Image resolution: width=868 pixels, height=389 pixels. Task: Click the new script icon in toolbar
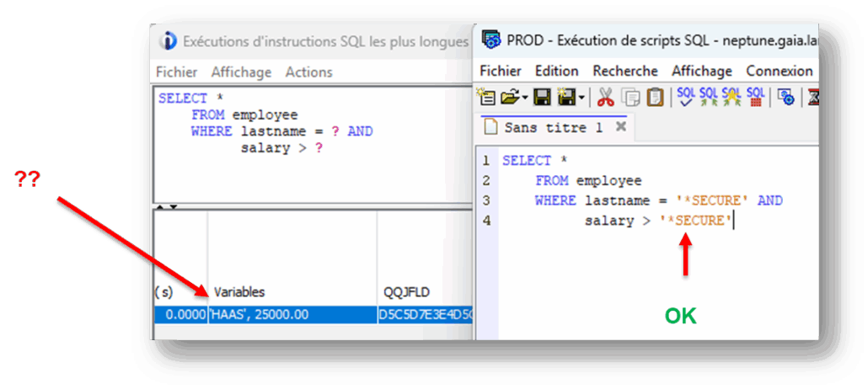(485, 97)
